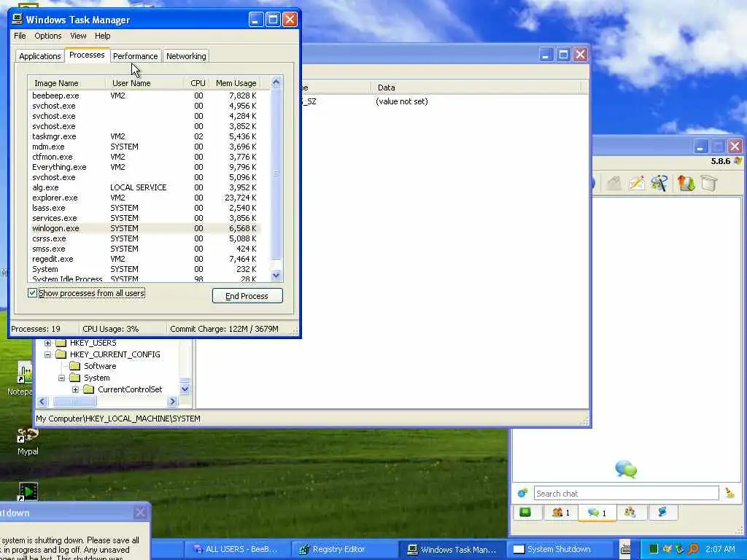
Task: Open the last tab with blue network icon in BeeBEEP
Action: coord(662,513)
